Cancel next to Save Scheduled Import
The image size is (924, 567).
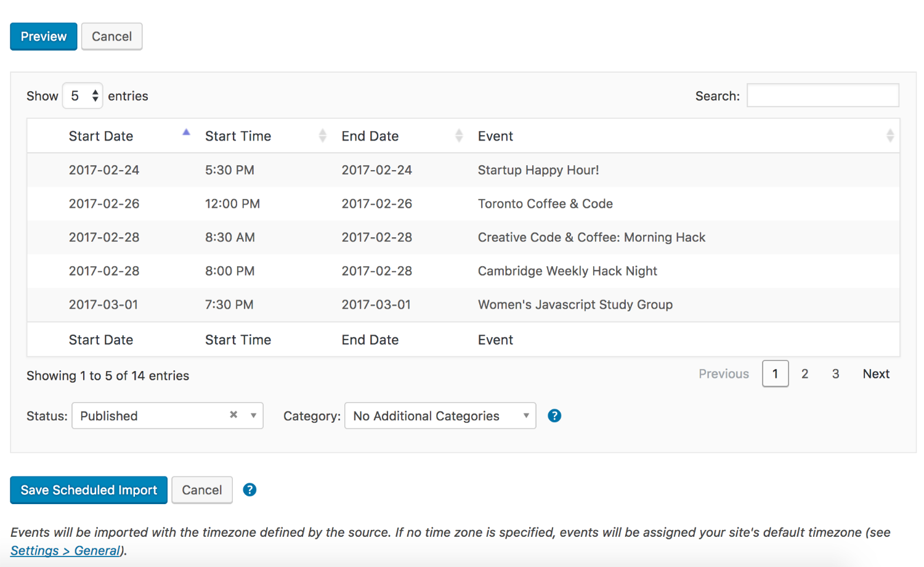point(201,490)
